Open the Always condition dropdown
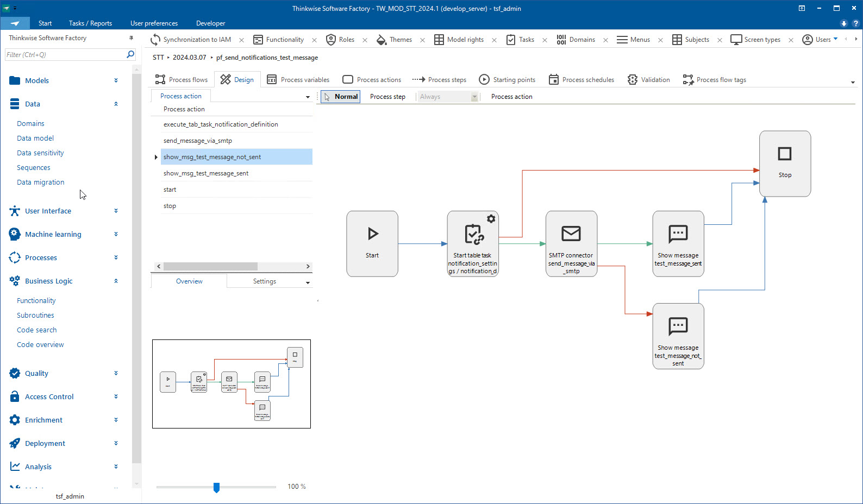Viewport: 863px width, 504px height. 474,97
